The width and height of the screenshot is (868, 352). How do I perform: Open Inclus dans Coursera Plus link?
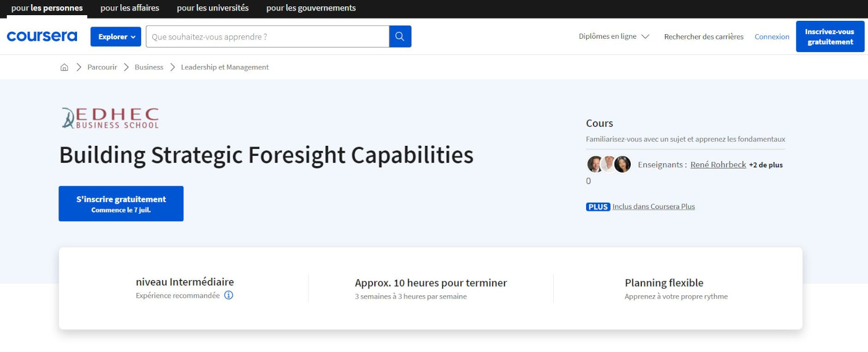pos(654,207)
